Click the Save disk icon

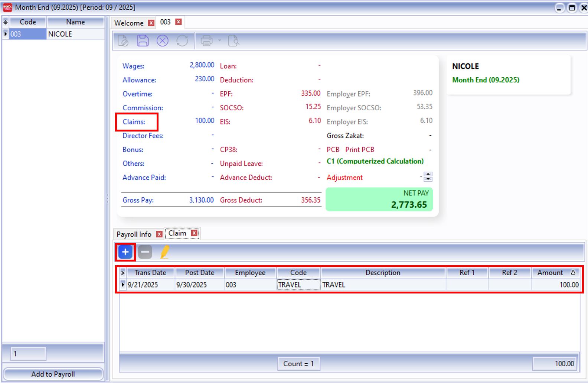point(143,40)
